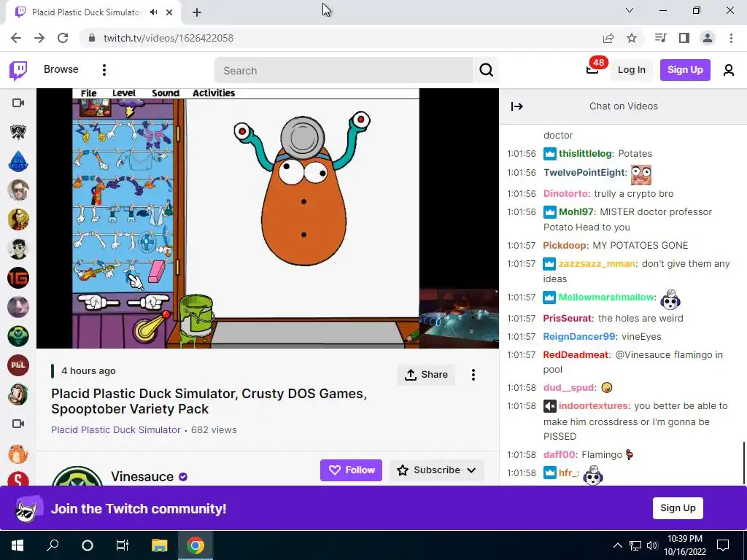Click the pink eraser in the game parts panel

(x=156, y=272)
